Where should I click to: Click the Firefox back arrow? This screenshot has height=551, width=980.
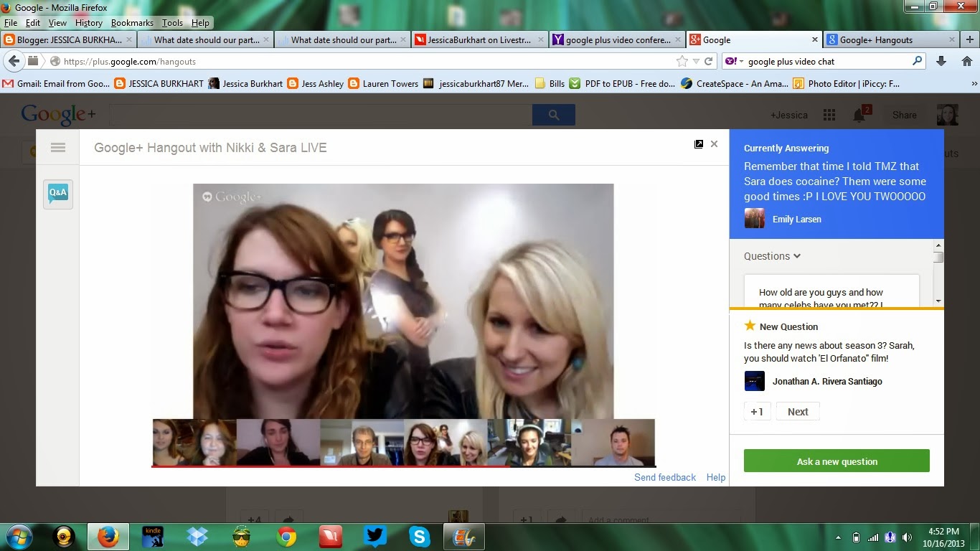[x=14, y=62]
